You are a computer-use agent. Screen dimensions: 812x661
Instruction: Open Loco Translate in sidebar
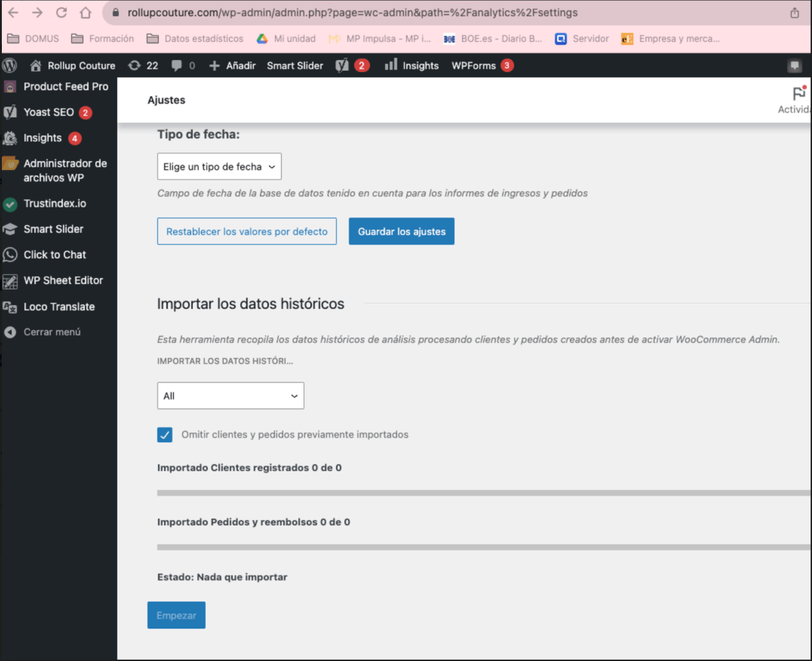pos(59,307)
